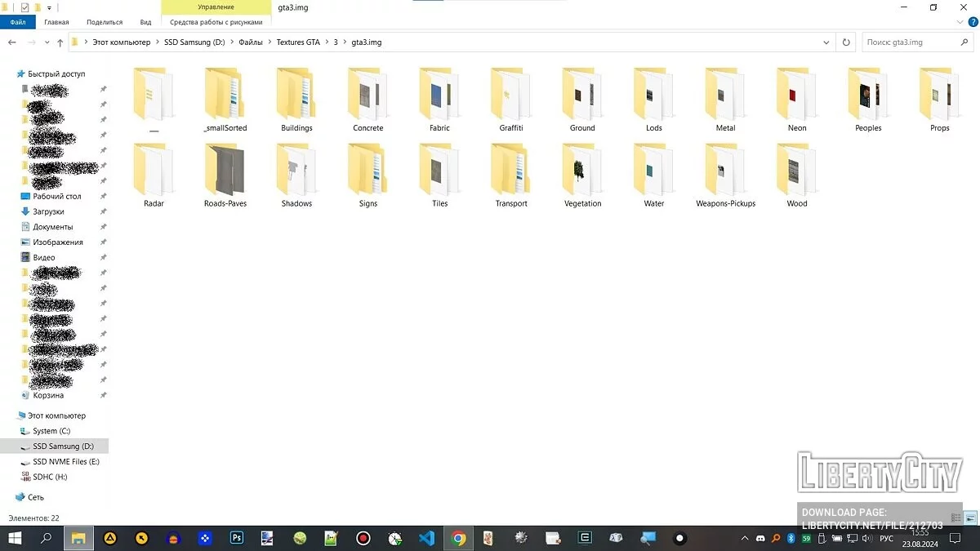Open the Transport folder

[511, 176]
